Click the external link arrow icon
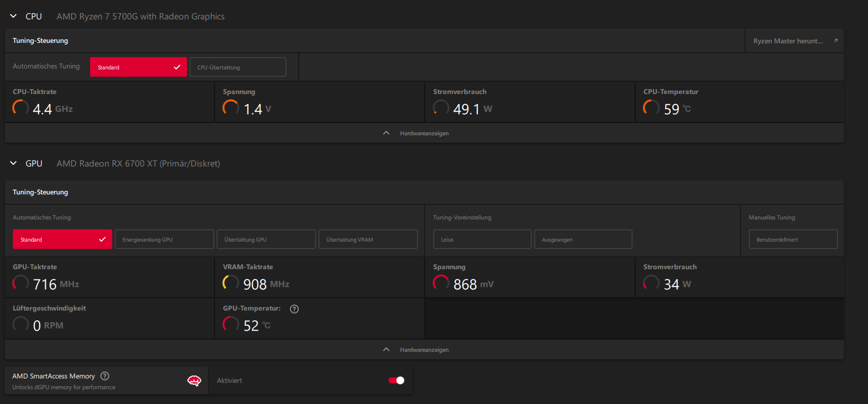 [x=836, y=41]
